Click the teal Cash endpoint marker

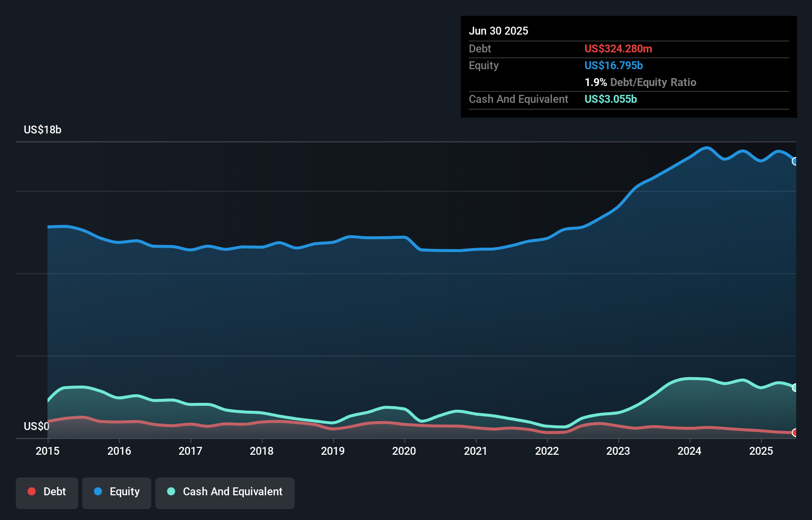(x=795, y=388)
